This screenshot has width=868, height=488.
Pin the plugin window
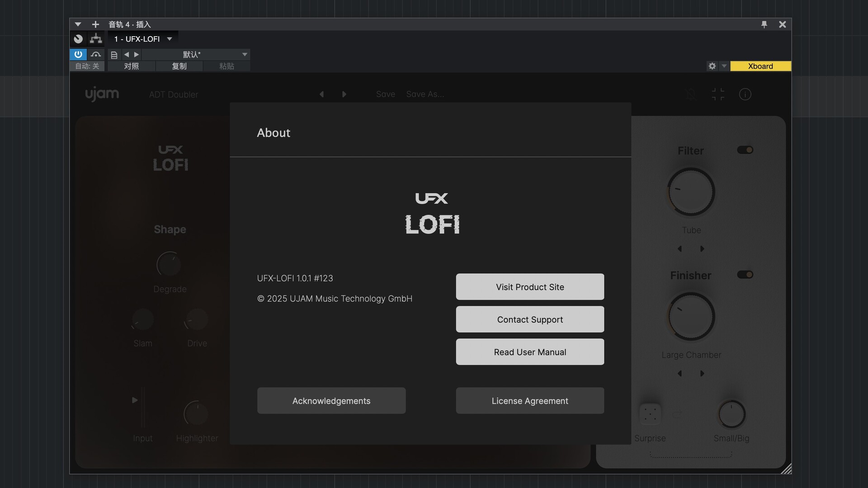[x=764, y=24]
